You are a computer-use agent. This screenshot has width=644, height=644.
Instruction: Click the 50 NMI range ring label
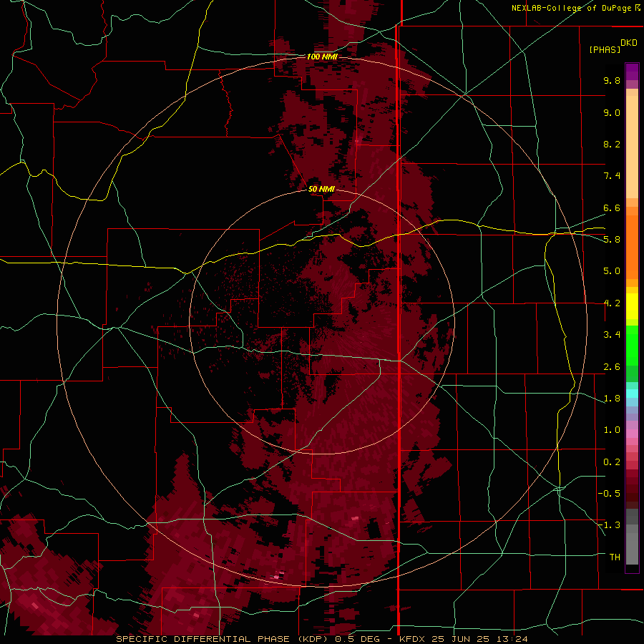[x=321, y=189]
